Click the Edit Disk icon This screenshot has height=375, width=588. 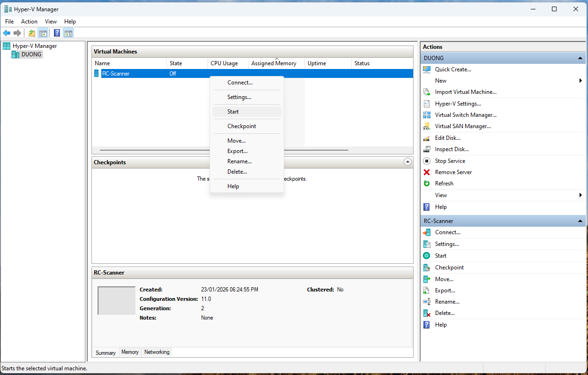click(x=427, y=138)
